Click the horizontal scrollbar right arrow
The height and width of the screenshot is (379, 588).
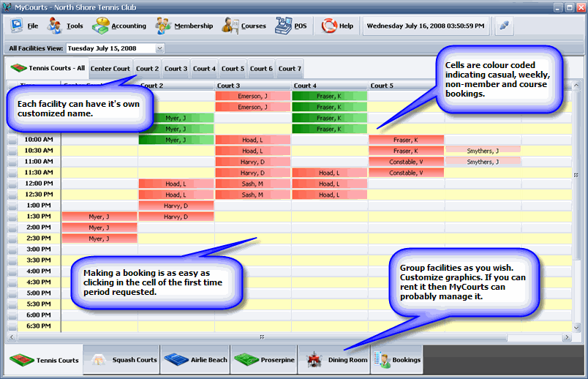(567, 337)
